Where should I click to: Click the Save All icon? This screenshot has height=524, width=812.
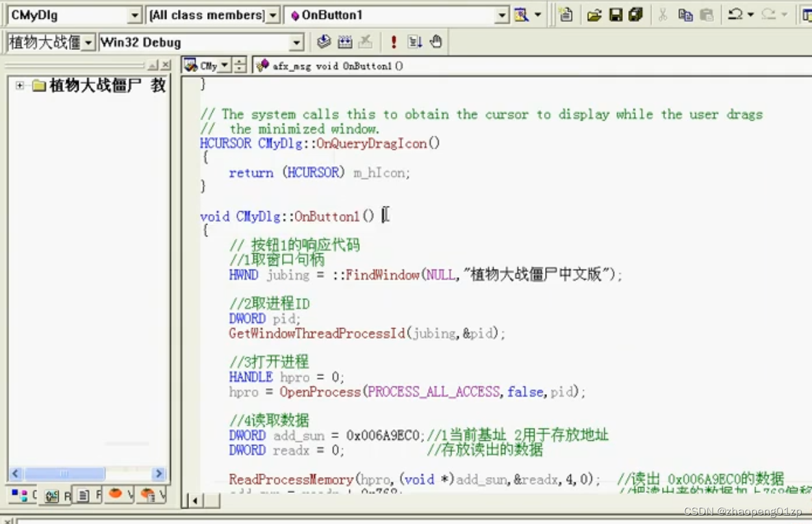click(x=635, y=15)
